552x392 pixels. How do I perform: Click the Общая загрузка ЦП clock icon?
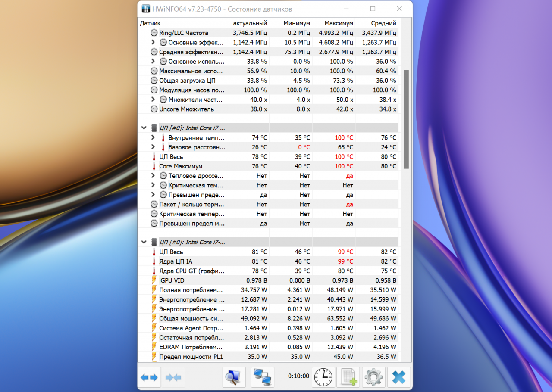point(154,81)
